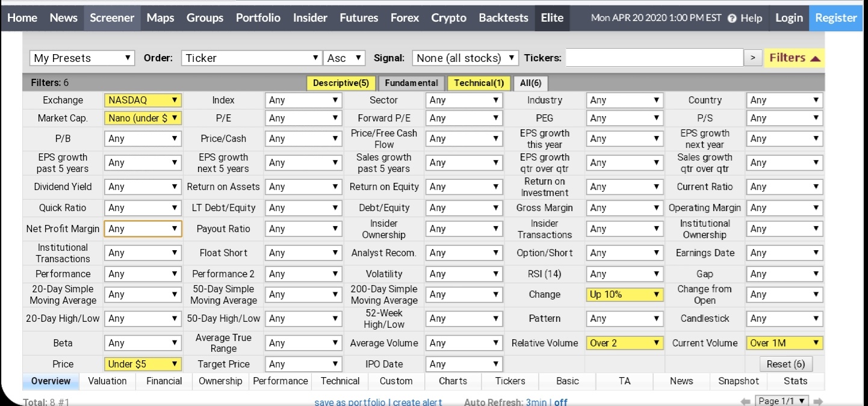Viewport: 868px width, 406px height.
Task: Open the Forex menu item
Action: 405,18
